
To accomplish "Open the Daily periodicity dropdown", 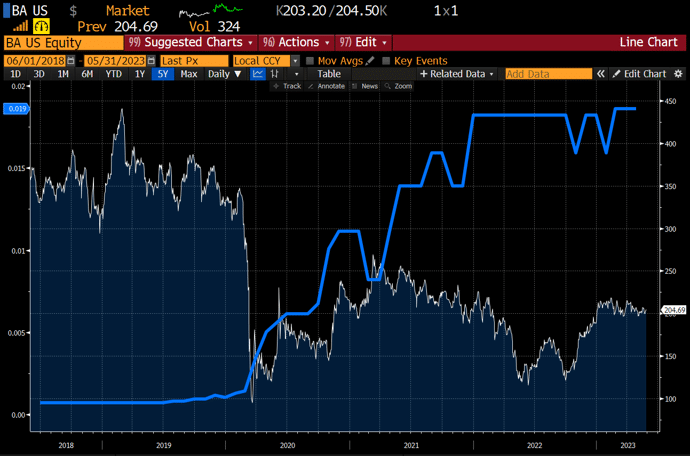I will (x=224, y=74).
